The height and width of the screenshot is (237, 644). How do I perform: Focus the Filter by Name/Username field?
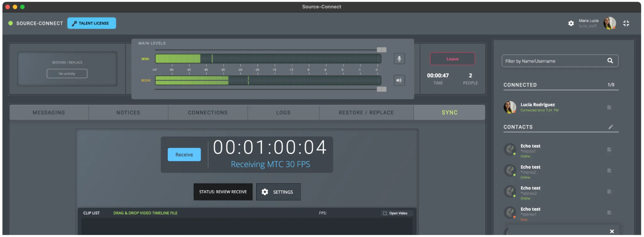[560, 61]
